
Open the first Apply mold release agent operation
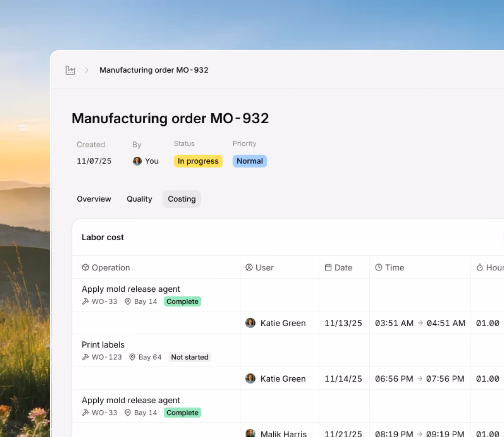click(131, 289)
